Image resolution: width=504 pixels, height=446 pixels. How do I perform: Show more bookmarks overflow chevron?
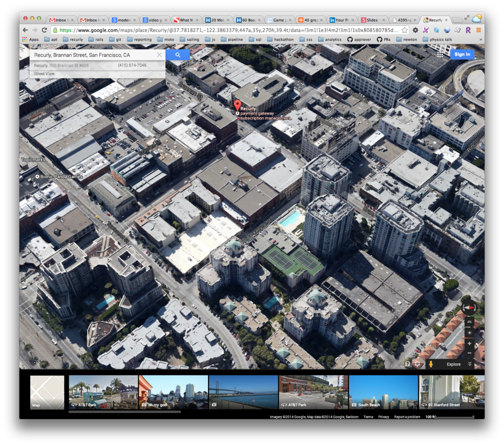pyautogui.click(x=481, y=39)
